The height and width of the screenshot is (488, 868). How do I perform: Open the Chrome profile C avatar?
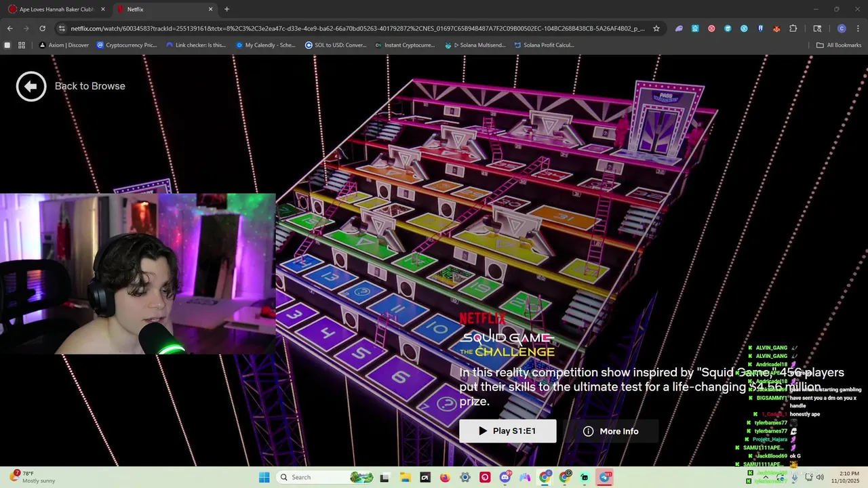[x=842, y=28]
